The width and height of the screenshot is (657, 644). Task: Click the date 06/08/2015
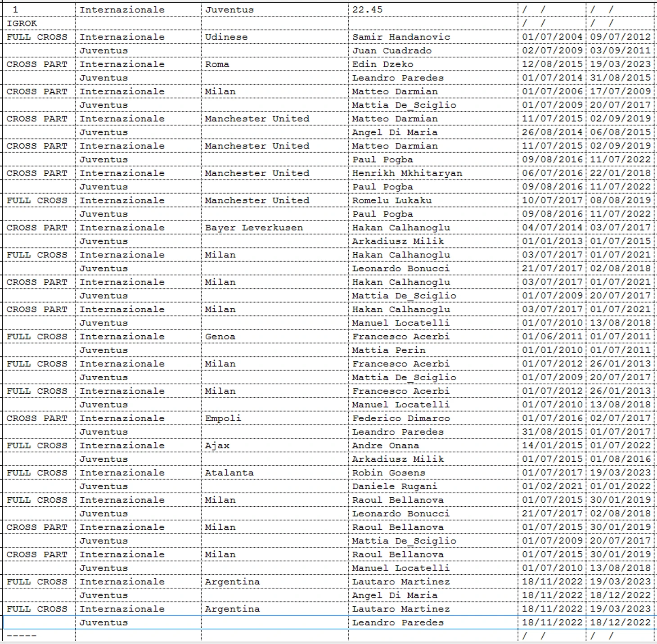[x=621, y=132]
